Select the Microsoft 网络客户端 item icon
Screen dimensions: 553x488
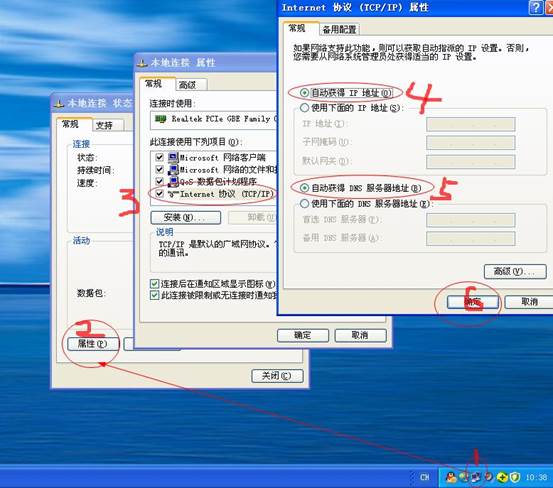[x=173, y=157]
